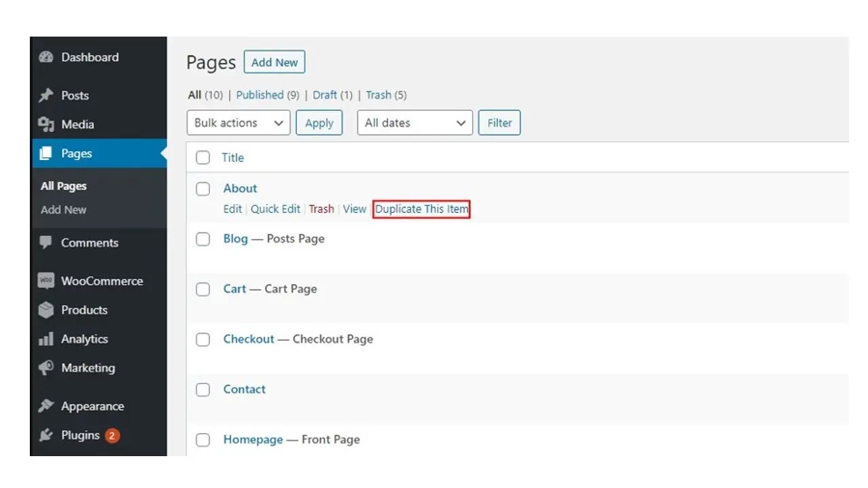Open the Bulk actions dropdown
Image resolution: width=868 pixels, height=488 pixels.
[238, 123]
